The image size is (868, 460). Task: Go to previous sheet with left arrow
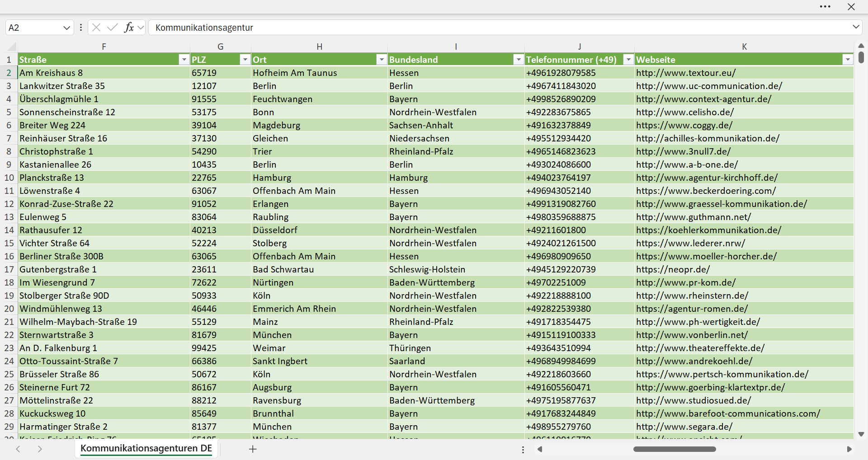pos(18,449)
